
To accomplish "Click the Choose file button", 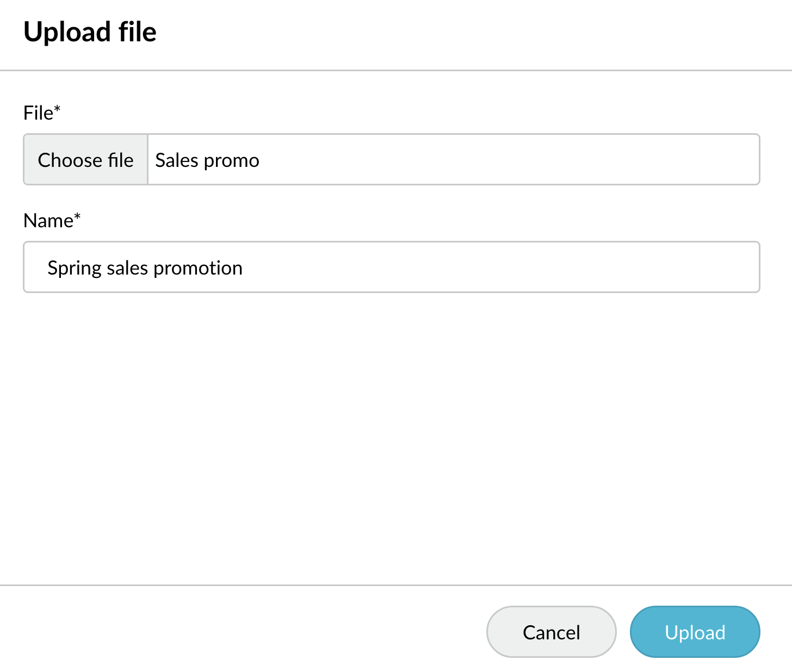I will coord(86,160).
